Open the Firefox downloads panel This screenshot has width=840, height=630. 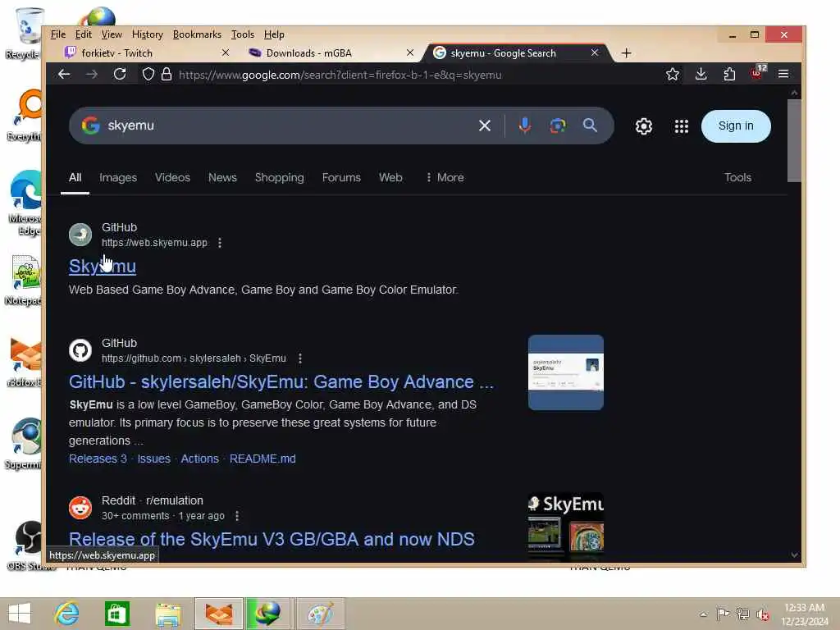click(x=701, y=74)
